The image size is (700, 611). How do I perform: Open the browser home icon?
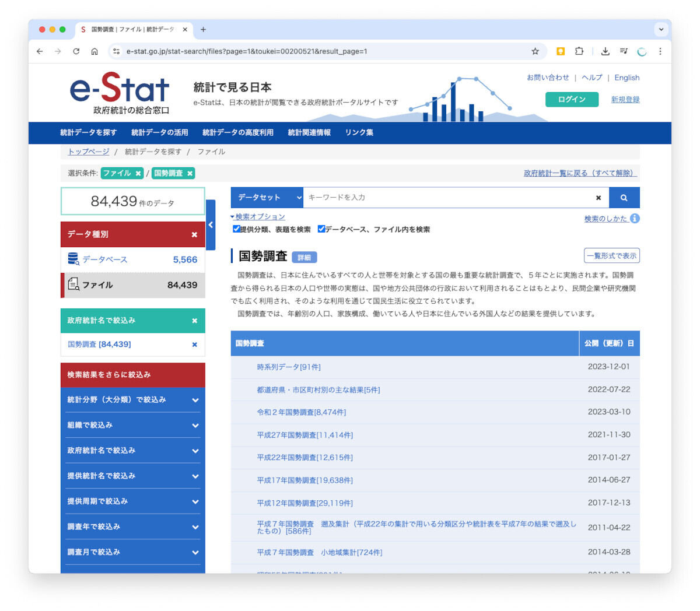(94, 51)
